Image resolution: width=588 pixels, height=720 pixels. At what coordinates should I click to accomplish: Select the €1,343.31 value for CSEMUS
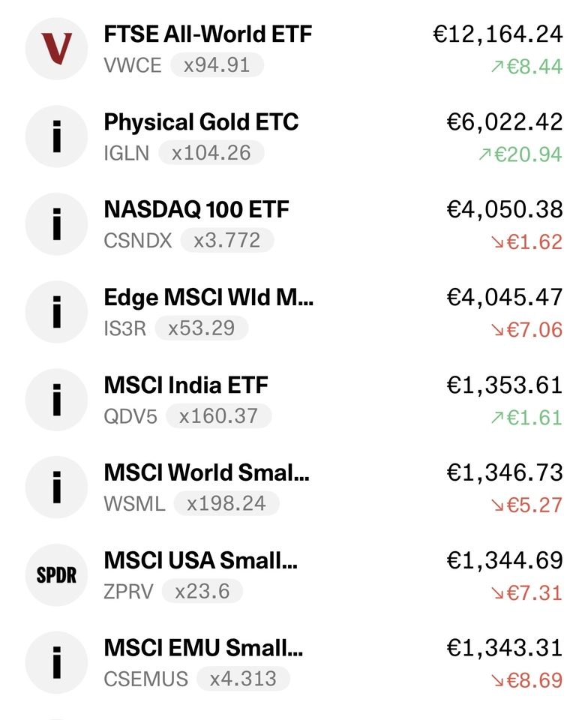tap(505, 648)
